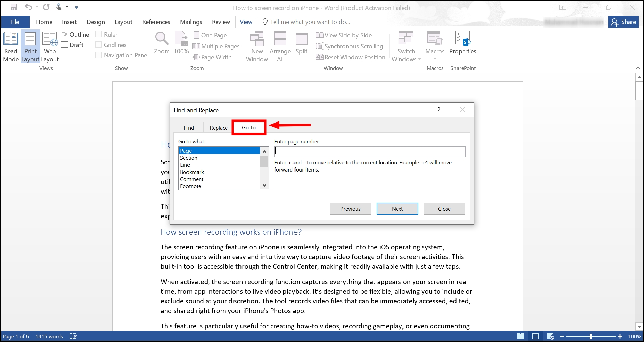The width and height of the screenshot is (644, 342).
Task: Arrange All open windows
Action: (x=280, y=47)
